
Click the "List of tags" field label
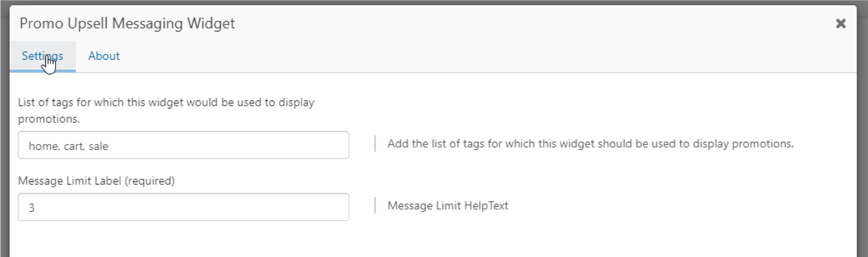(x=166, y=102)
